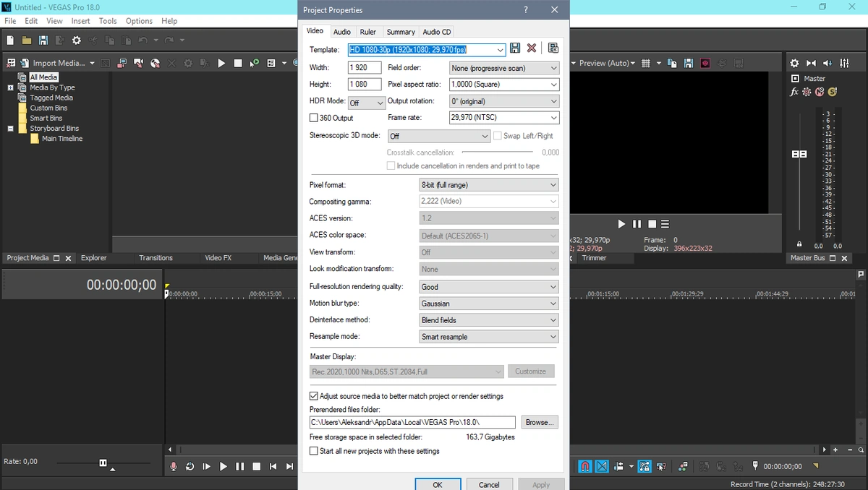Open the Motion blur type dropdown
The image size is (868, 490).
click(489, 304)
